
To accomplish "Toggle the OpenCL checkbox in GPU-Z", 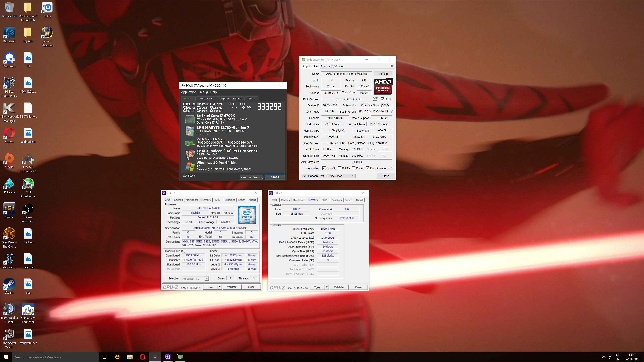I will (324, 168).
